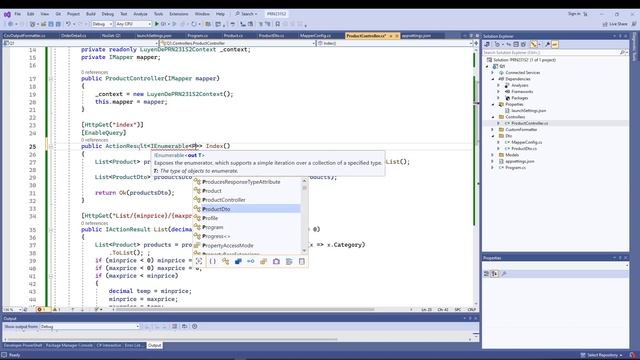
Task: Open the Analyze menu
Action: [140, 14]
